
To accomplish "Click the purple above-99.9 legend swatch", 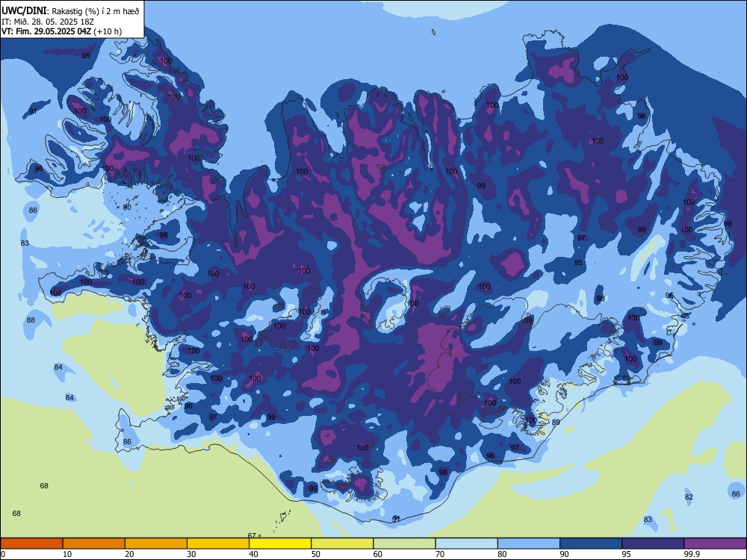I will [715, 544].
